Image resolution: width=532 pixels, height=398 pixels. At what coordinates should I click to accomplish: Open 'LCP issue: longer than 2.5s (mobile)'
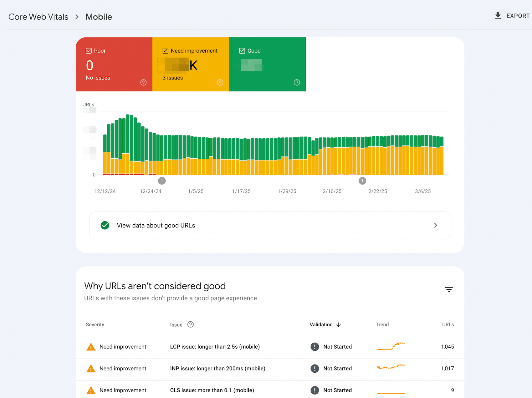pos(215,347)
